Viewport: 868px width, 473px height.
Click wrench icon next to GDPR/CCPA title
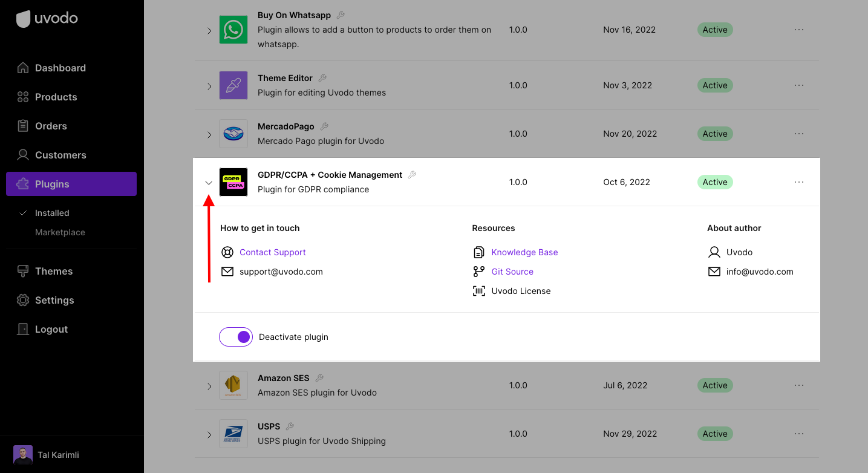click(x=412, y=175)
